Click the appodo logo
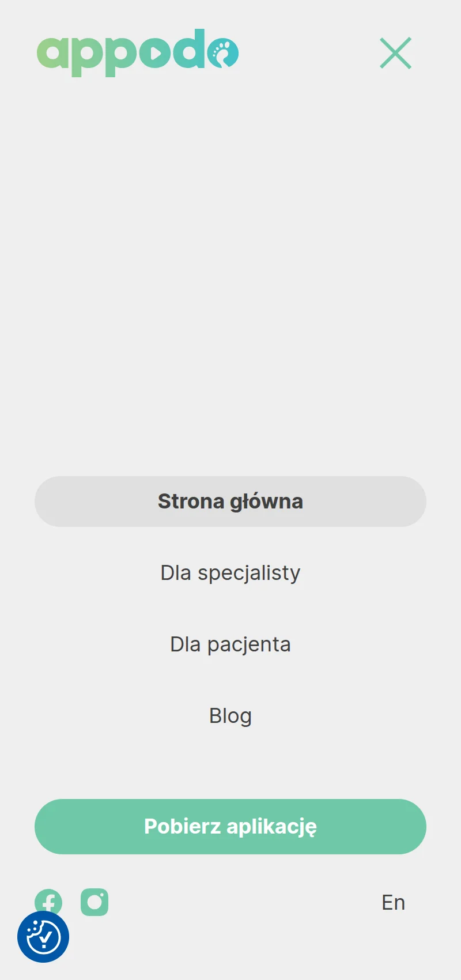The height and width of the screenshot is (980, 461). coord(137,52)
